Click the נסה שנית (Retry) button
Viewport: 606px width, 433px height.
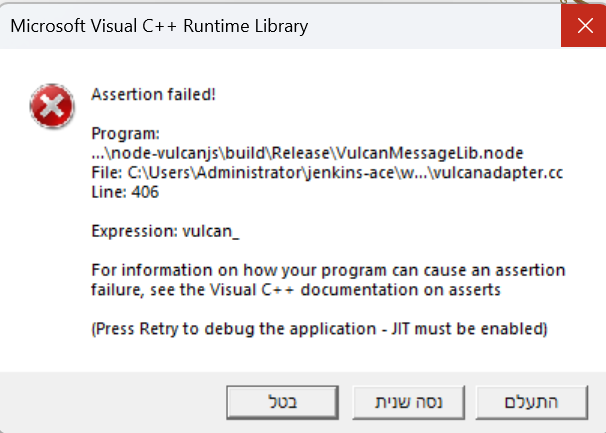pos(409,402)
